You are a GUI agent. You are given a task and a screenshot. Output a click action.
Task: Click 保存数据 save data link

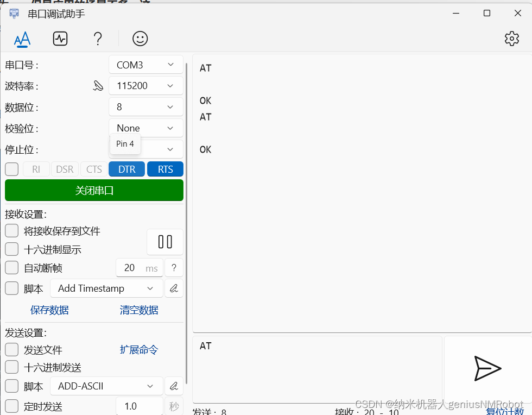49,310
